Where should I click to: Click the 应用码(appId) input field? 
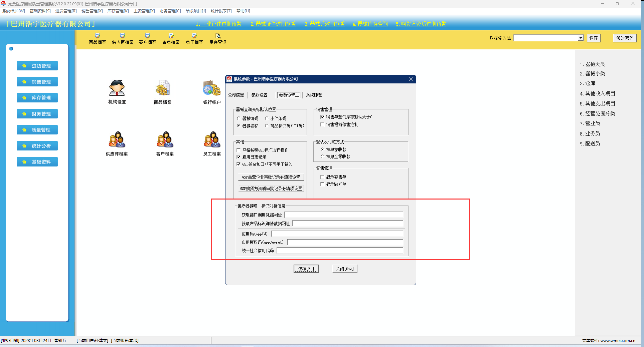point(337,234)
